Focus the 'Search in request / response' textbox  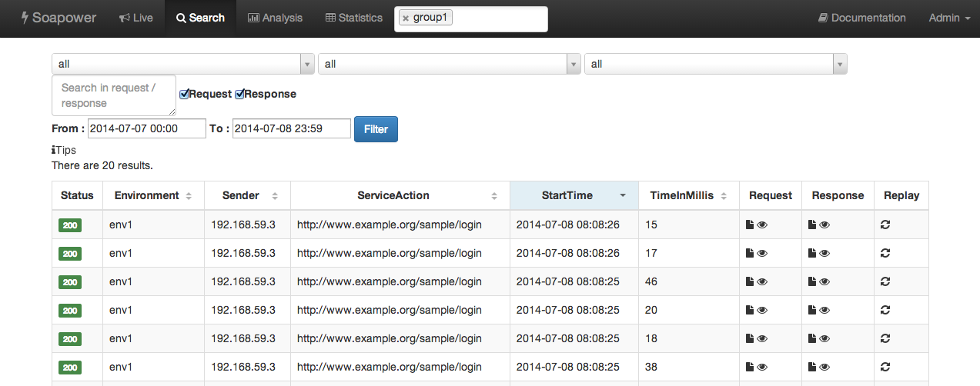tap(114, 95)
